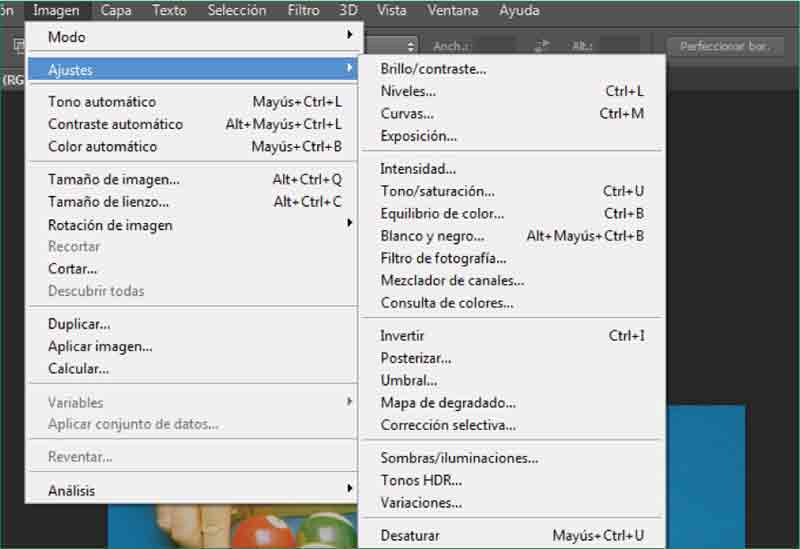Screen dimensions: 800x549
Task: Open Curvas adjustment dialog
Action: 407,113
